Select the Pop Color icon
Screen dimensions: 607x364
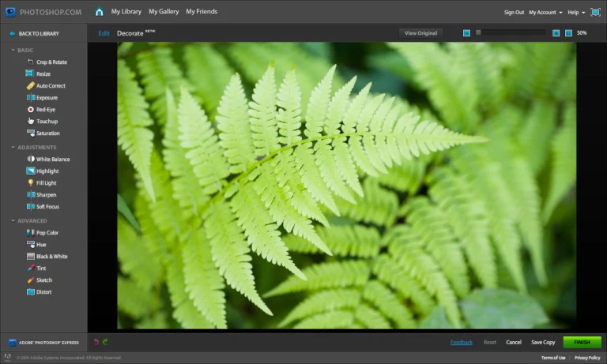tap(31, 232)
